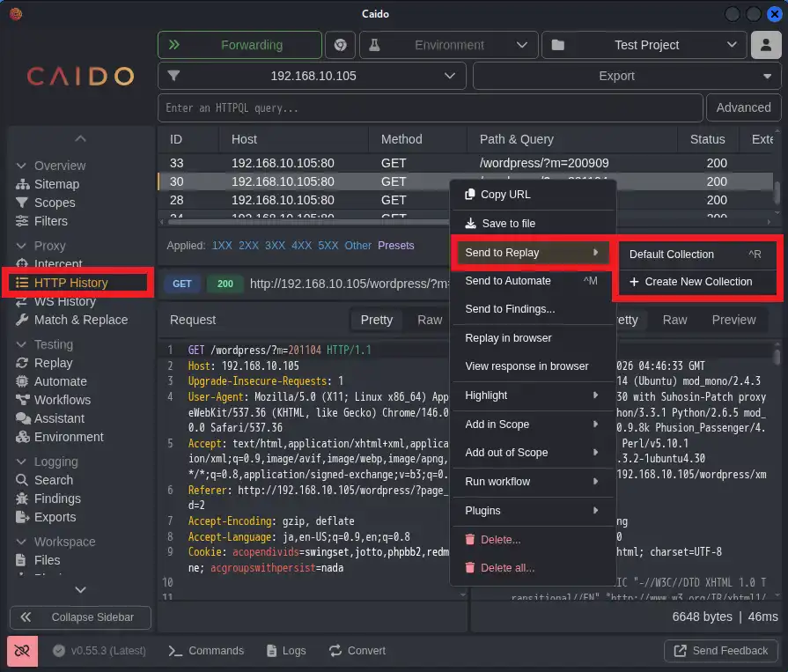
Task: Switch request view to Raw
Action: [430, 320]
